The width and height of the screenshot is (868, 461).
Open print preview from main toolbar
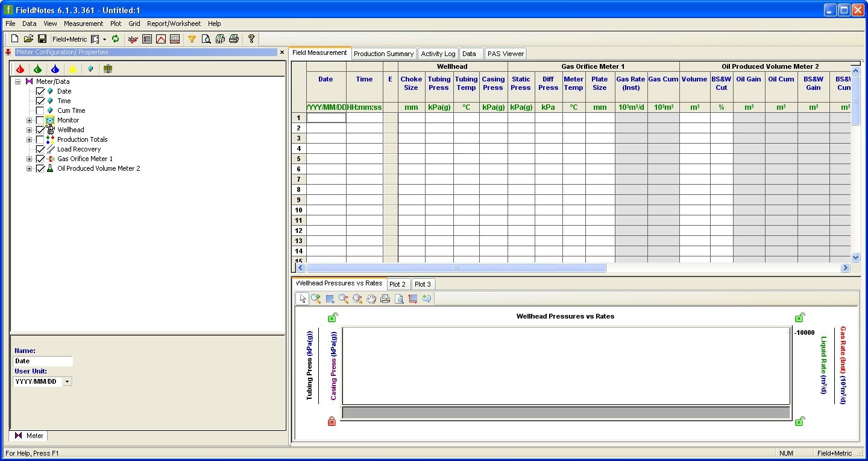point(206,39)
